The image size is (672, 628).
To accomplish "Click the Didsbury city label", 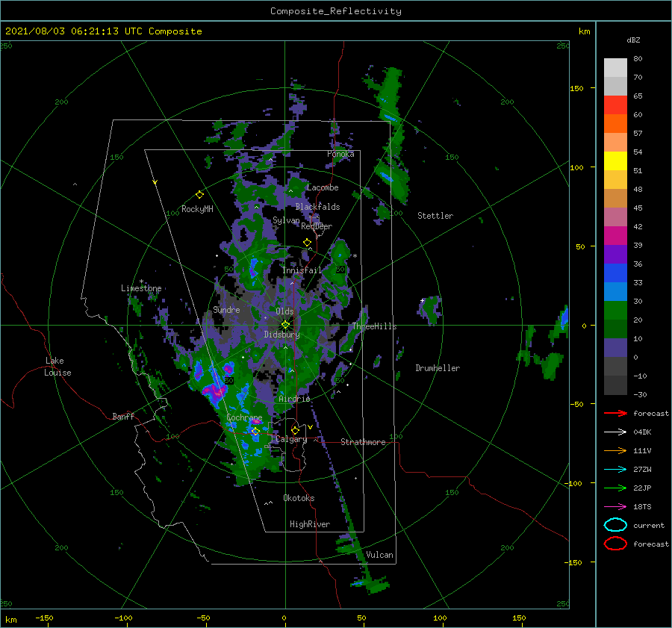I will 281,335.
